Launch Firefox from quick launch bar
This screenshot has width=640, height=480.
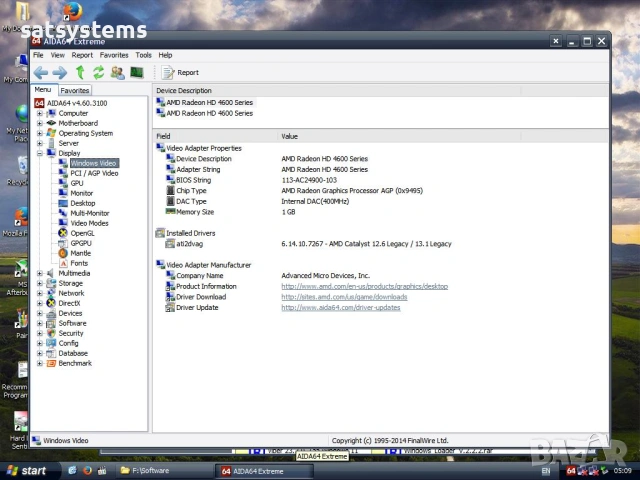pos(87,471)
